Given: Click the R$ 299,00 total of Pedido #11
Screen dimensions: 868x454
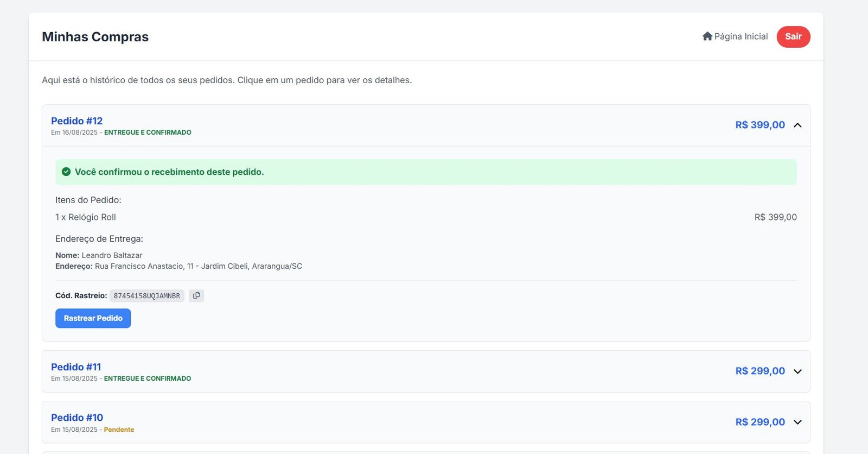Looking at the screenshot, I should coord(759,371).
